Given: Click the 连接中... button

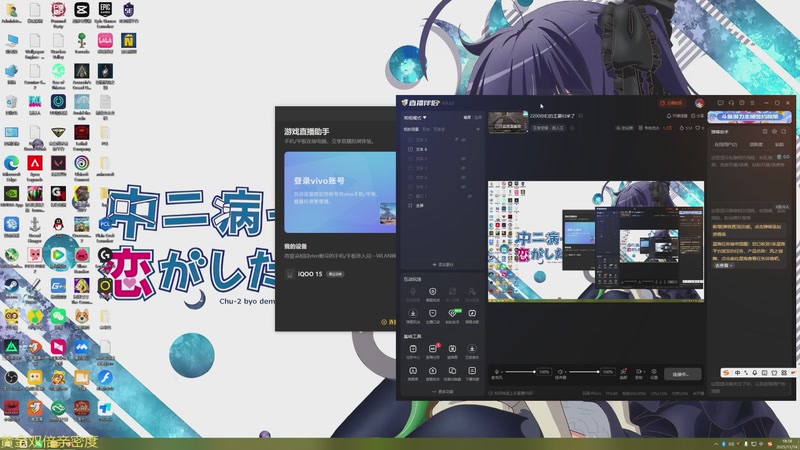Looking at the screenshot, I should click(x=683, y=374).
